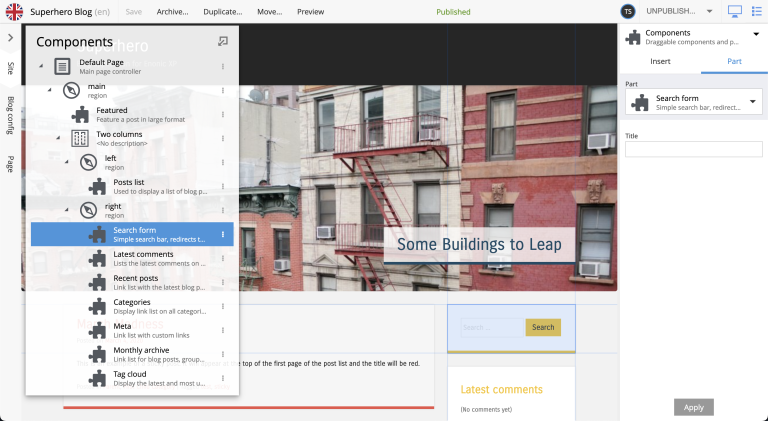Click Duplicate... in the toolbar
Screen dimensions: 768x421
pos(223,12)
